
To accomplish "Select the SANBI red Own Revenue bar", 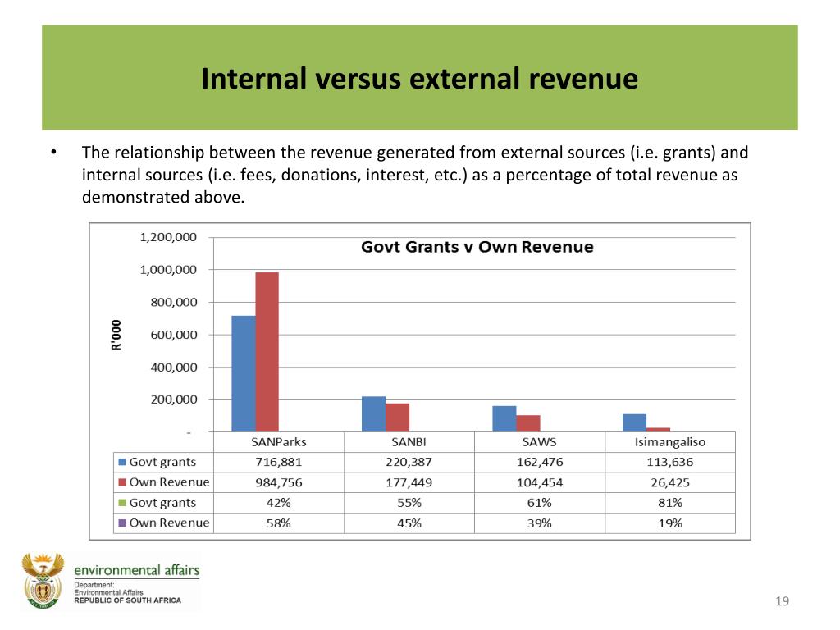I will (x=398, y=418).
